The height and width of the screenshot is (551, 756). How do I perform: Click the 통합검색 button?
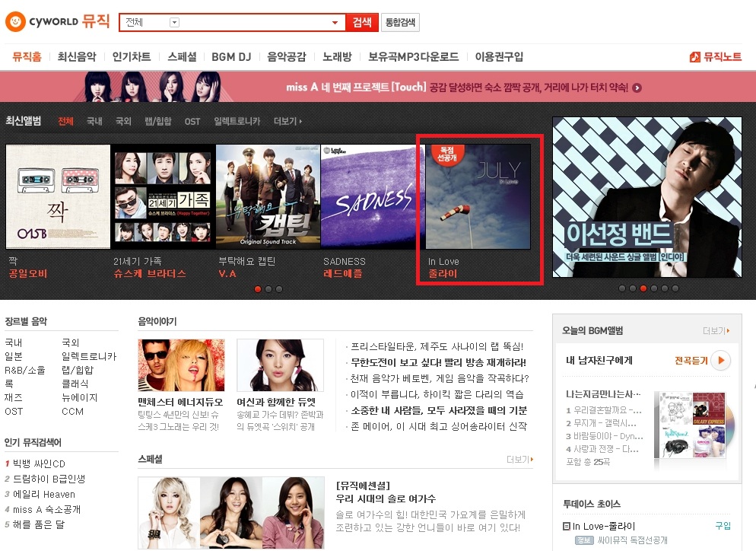coord(400,22)
